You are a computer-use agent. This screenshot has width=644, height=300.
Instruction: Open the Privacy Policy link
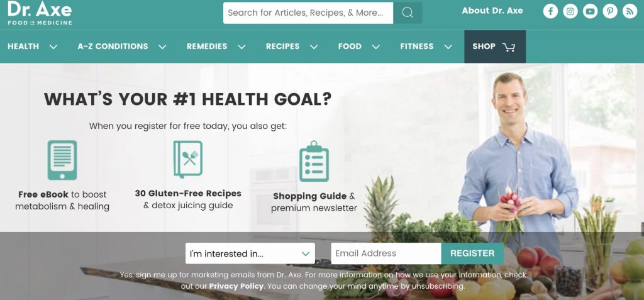[236, 286]
